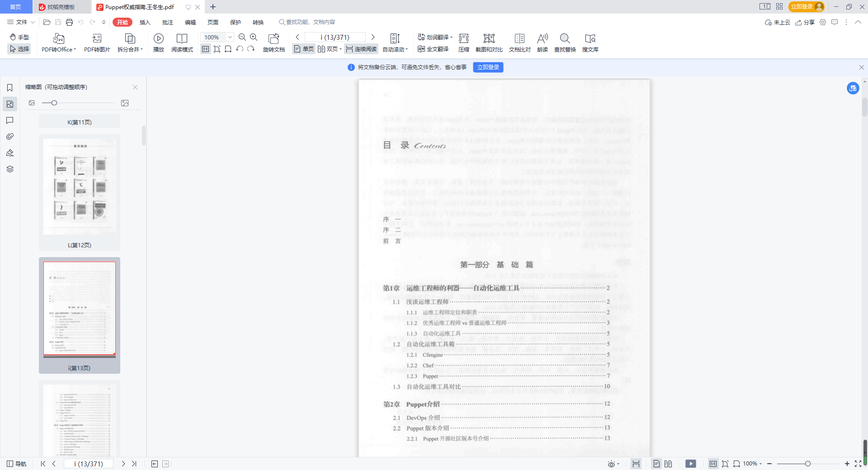The width and height of the screenshot is (868, 470).
Task: Click the 分享 share button
Action: (x=805, y=22)
